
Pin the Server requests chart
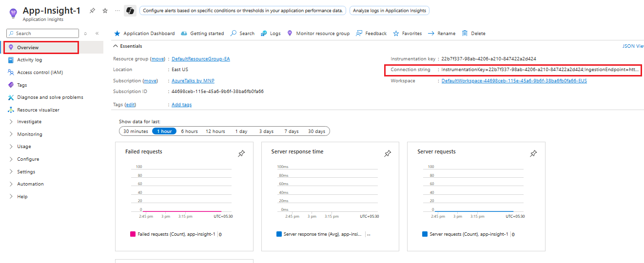533,154
